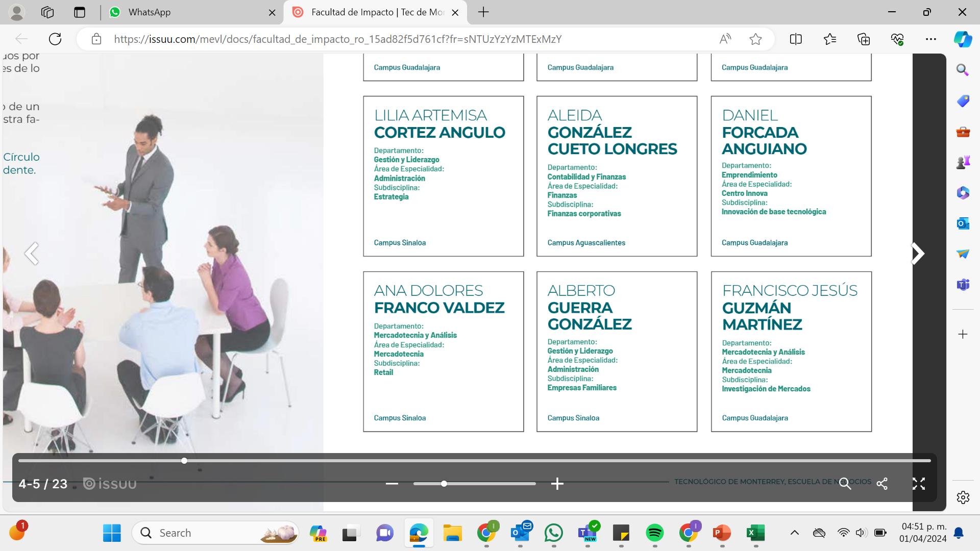Image resolution: width=980 pixels, height=551 pixels.
Task: Zoom out with the minus button
Action: (x=392, y=484)
